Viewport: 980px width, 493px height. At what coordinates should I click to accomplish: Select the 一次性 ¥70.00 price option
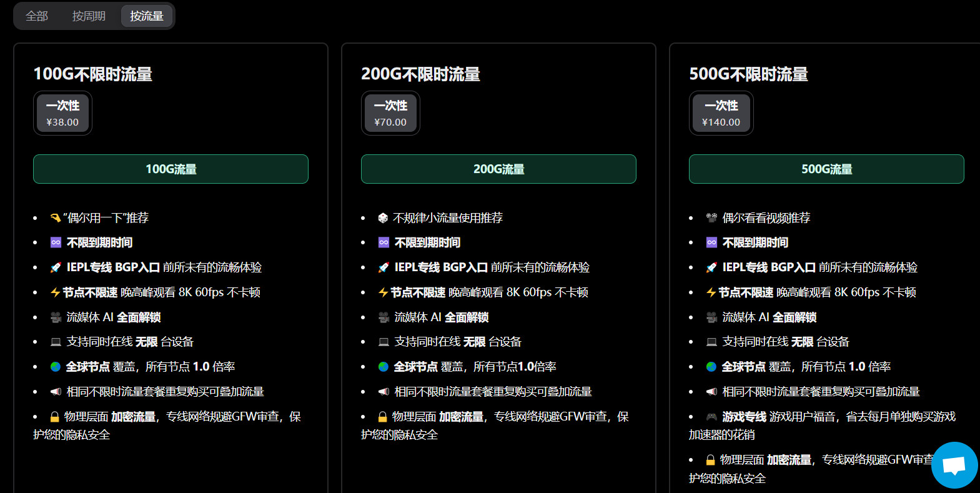(390, 113)
